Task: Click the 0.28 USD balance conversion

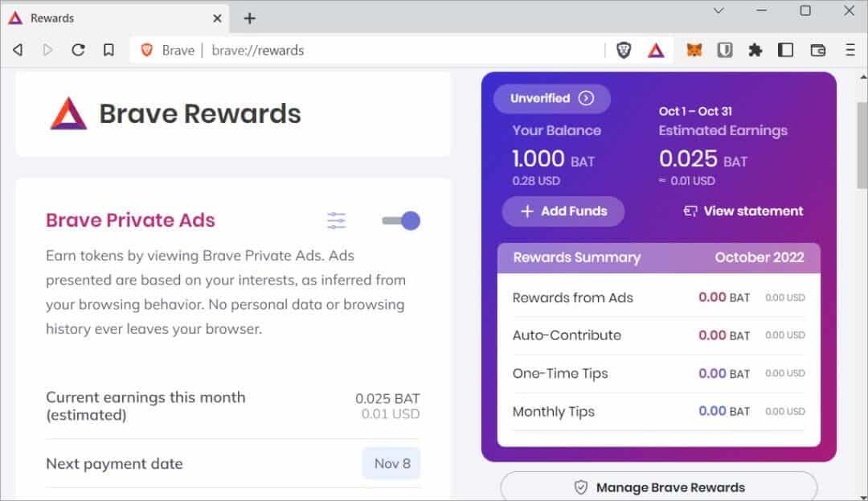Action: (536, 181)
